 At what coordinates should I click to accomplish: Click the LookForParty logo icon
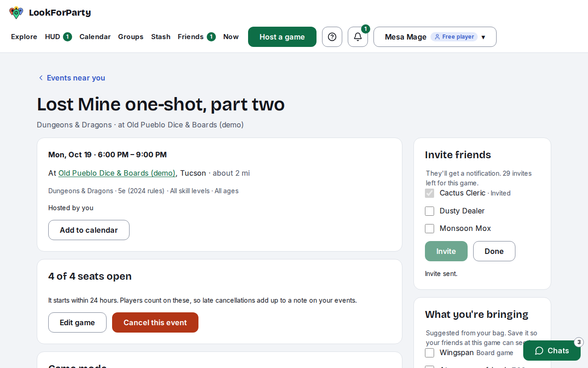[x=16, y=12]
